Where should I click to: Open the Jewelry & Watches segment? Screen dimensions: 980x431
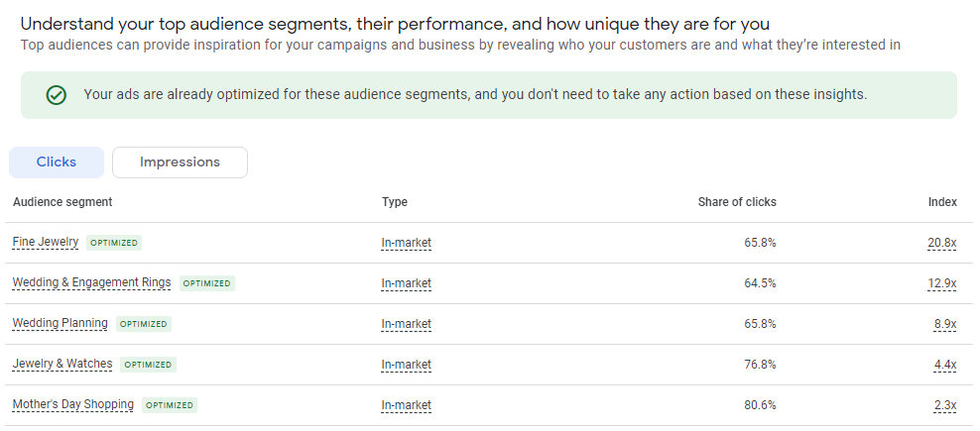pos(62,365)
